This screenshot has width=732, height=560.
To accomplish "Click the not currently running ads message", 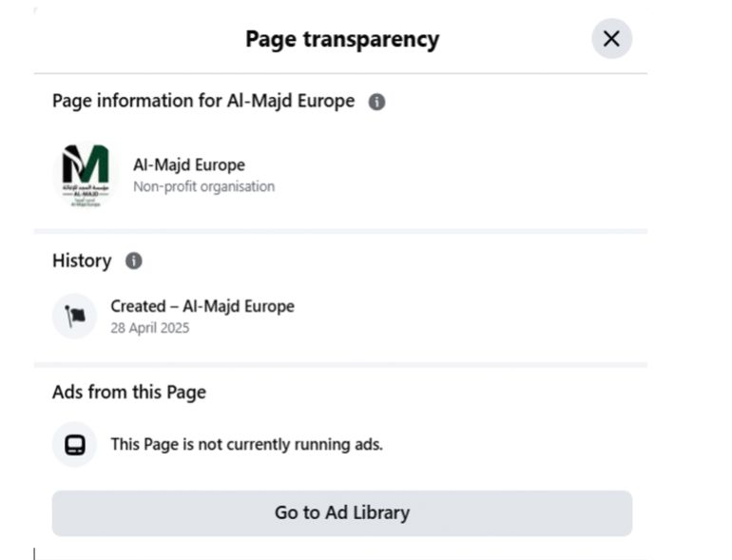I will 246,444.
